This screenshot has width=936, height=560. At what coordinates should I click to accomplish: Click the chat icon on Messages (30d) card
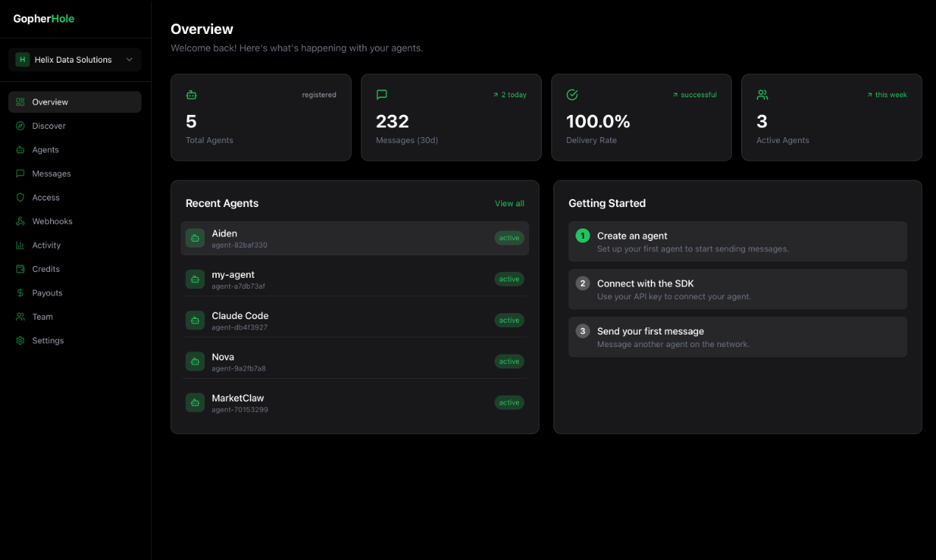(x=382, y=94)
